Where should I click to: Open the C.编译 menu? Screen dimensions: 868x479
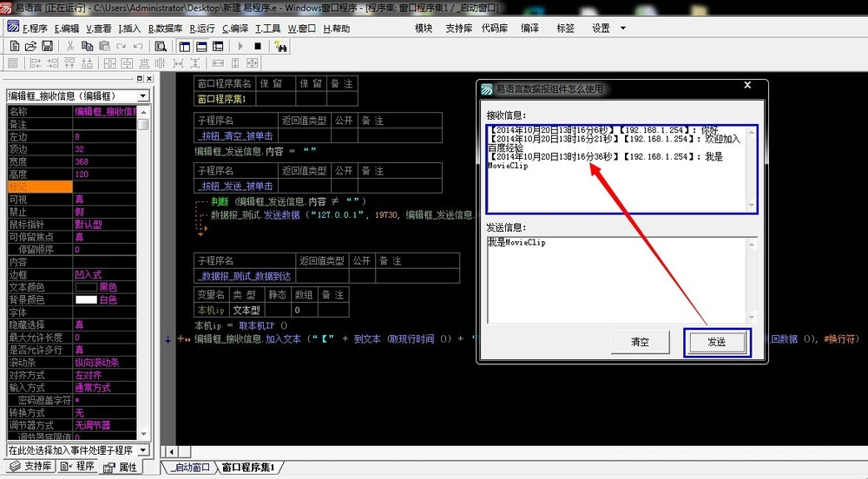point(235,29)
